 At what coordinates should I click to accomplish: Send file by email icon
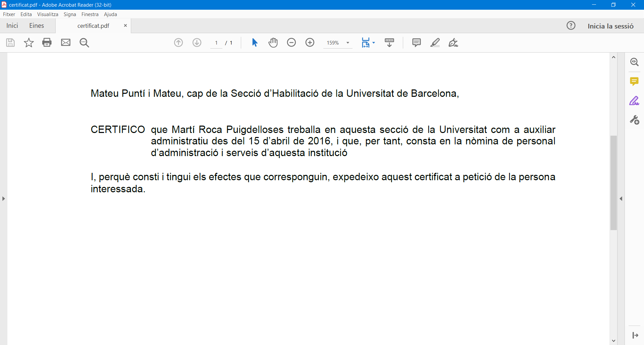point(66,43)
